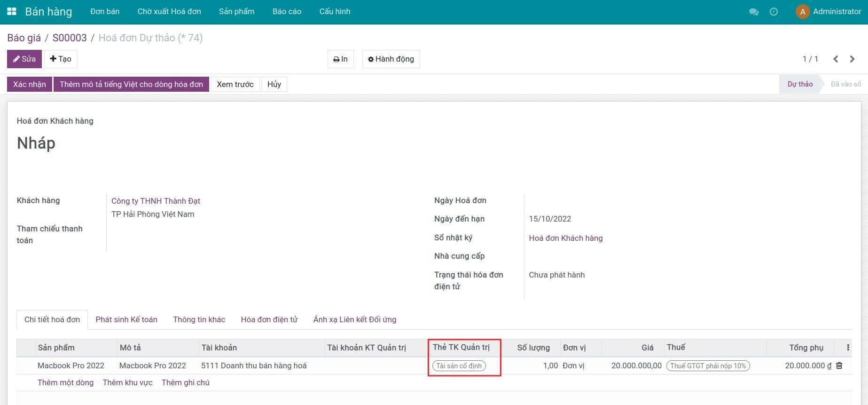This screenshot has height=405, width=868.
Task: Open the In print dropdown
Action: pos(340,59)
